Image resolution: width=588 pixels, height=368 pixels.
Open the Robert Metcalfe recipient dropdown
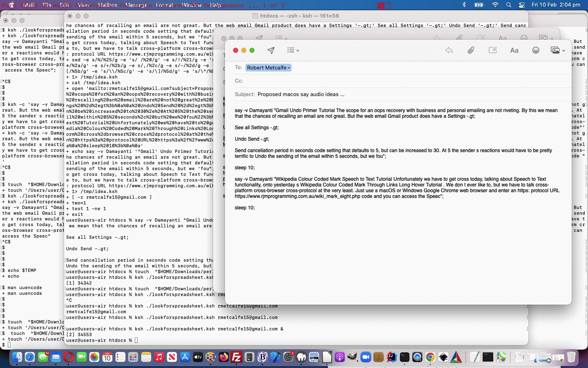tap(268, 68)
